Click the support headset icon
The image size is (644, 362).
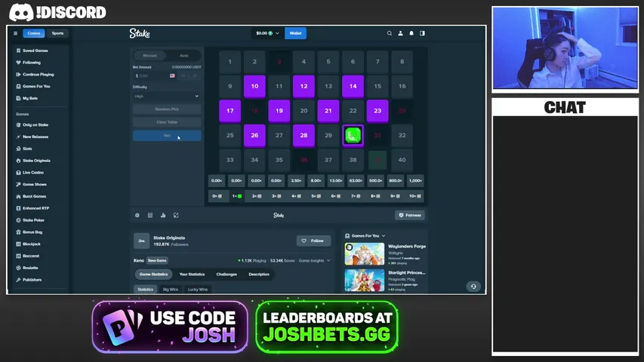click(x=473, y=287)
